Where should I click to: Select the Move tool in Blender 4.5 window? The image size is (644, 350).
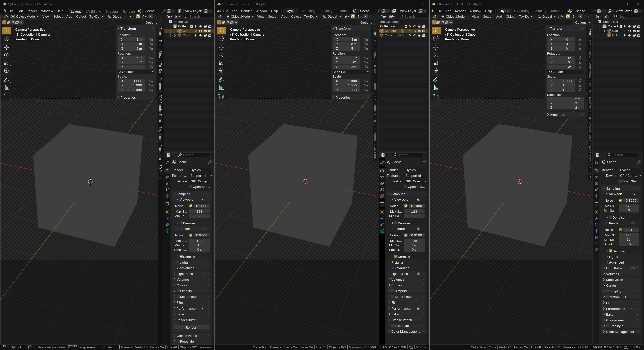pyautogui.click(x=7, y=47)
